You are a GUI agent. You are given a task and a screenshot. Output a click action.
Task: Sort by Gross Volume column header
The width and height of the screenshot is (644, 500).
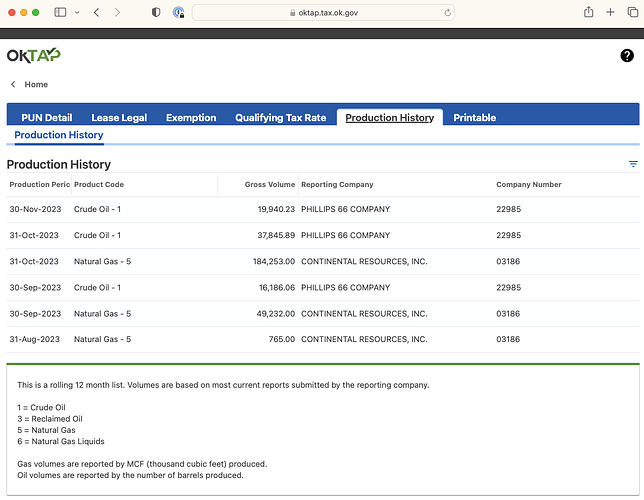[270, 184]
